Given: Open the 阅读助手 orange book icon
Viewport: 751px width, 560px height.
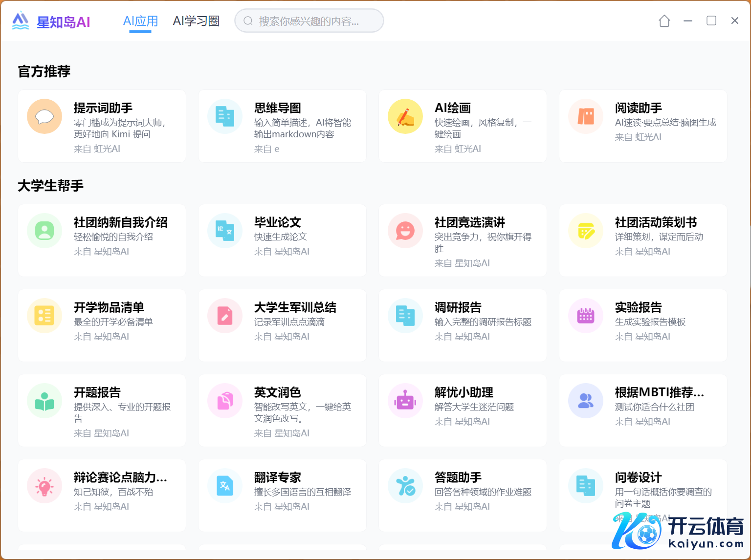Looking at the screenshot, I should pyautogui.click(x=586, y=117).
